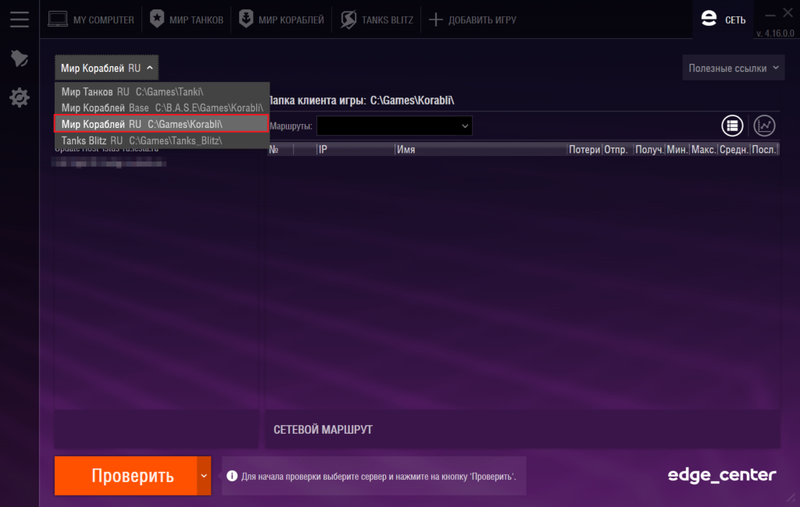
Task: Click the Потери column header
Action: [584, 149]
